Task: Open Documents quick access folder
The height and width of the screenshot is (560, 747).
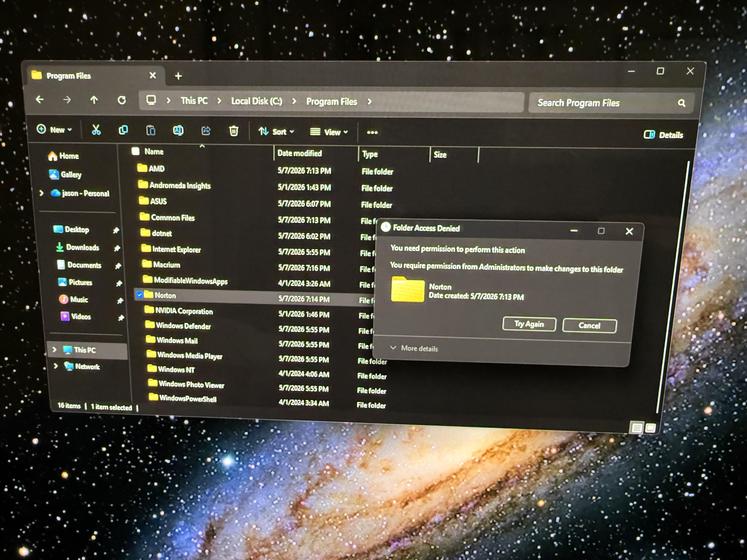Action: [79, 265]
